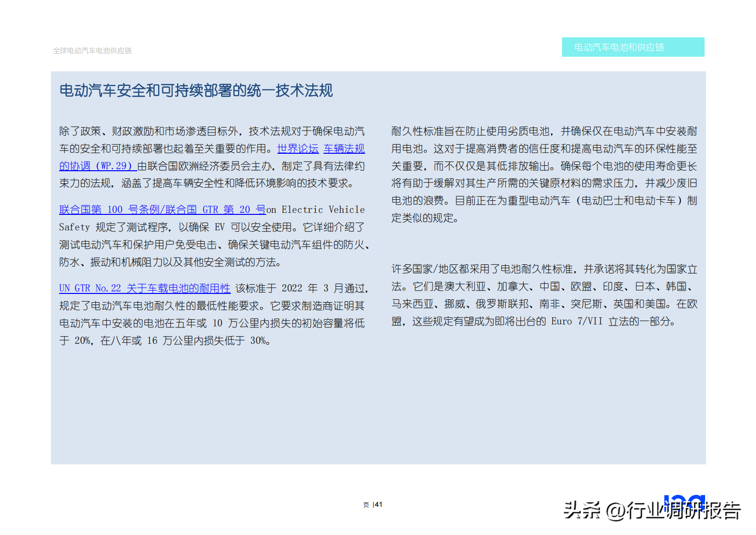This screenshot has width=756, height=535.
Task: Click the gray header 全球电动汽车电池供应链
Action: coord(92,50)
